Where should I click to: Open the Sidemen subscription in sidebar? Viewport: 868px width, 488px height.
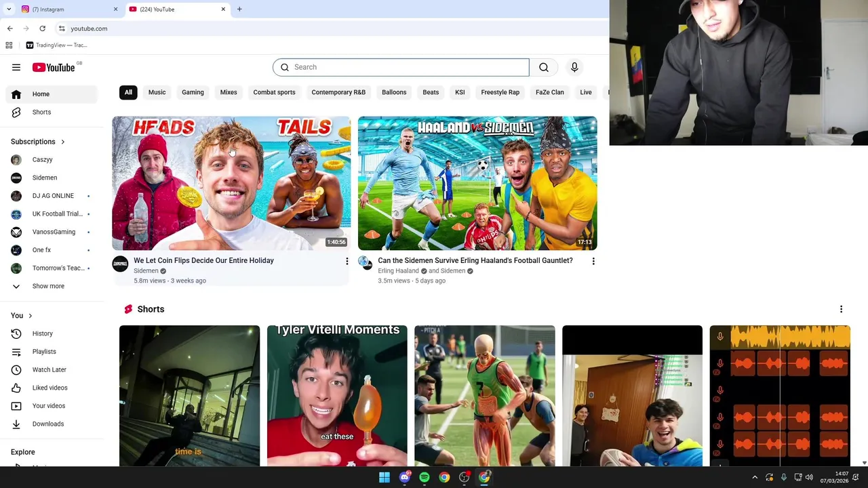click(x=52, y=178)
